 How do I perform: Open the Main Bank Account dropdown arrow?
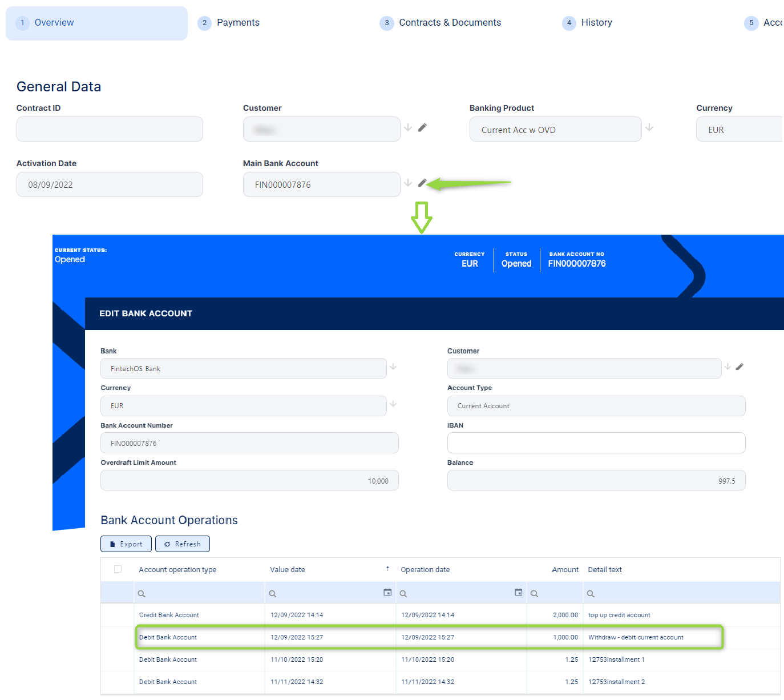pyautogui.click(x=408, y=183)
